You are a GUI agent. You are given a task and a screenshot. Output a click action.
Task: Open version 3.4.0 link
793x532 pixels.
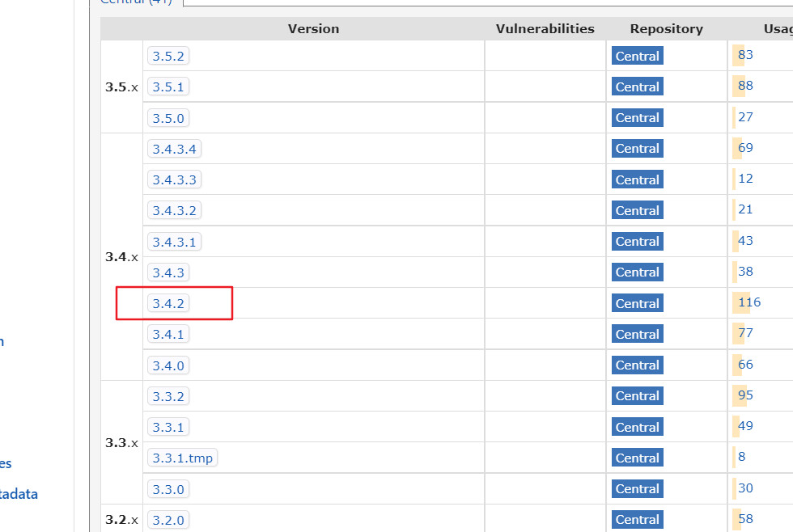click(168, 365)
